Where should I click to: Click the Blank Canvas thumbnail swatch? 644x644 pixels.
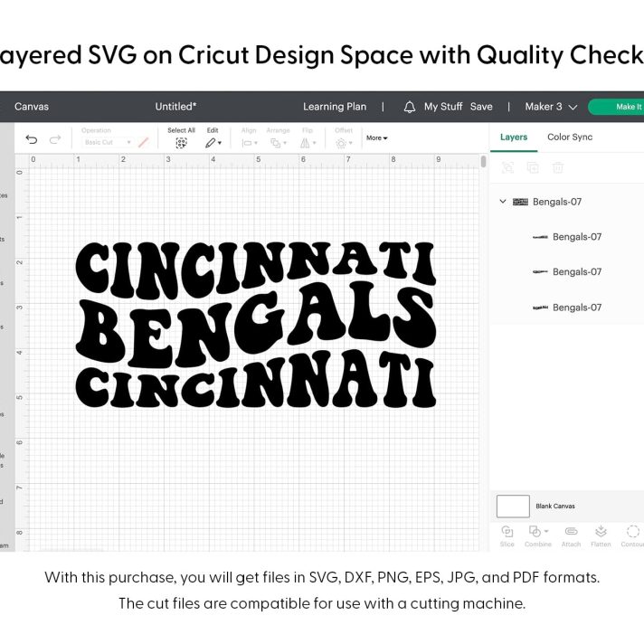coord(513,506)
